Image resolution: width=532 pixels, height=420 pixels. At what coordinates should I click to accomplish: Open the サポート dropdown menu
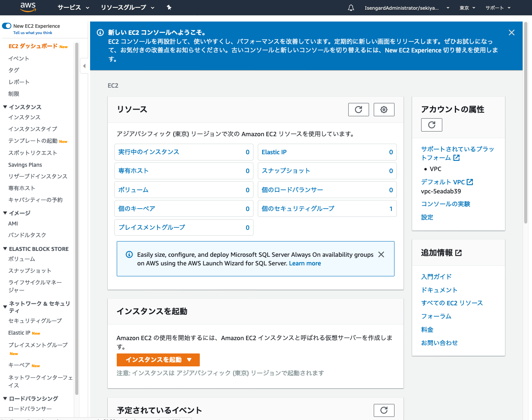tap(498, 8)
